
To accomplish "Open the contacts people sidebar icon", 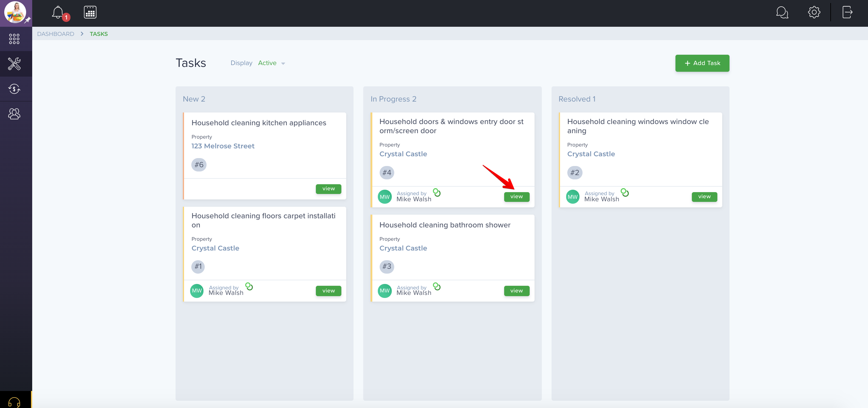I will 14,114.
